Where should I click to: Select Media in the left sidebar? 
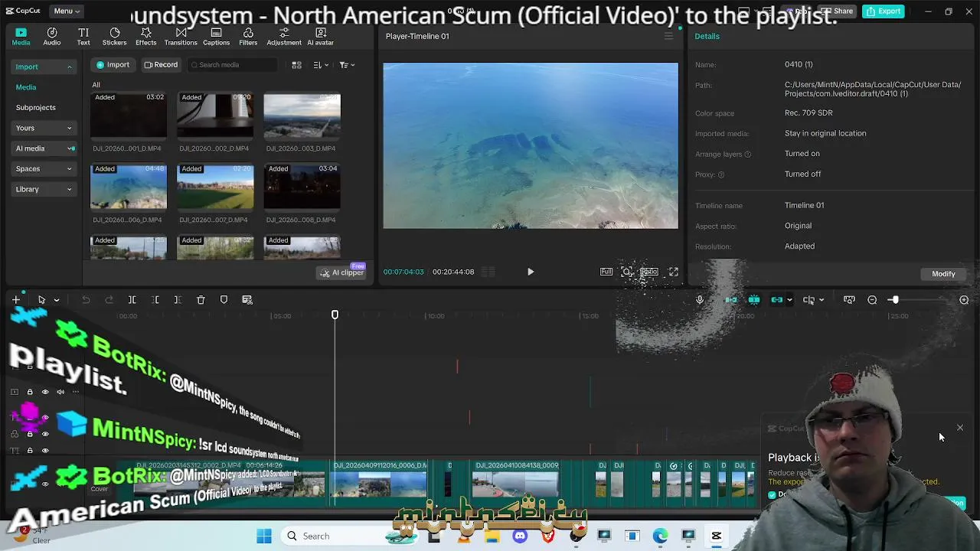(26, 87)
